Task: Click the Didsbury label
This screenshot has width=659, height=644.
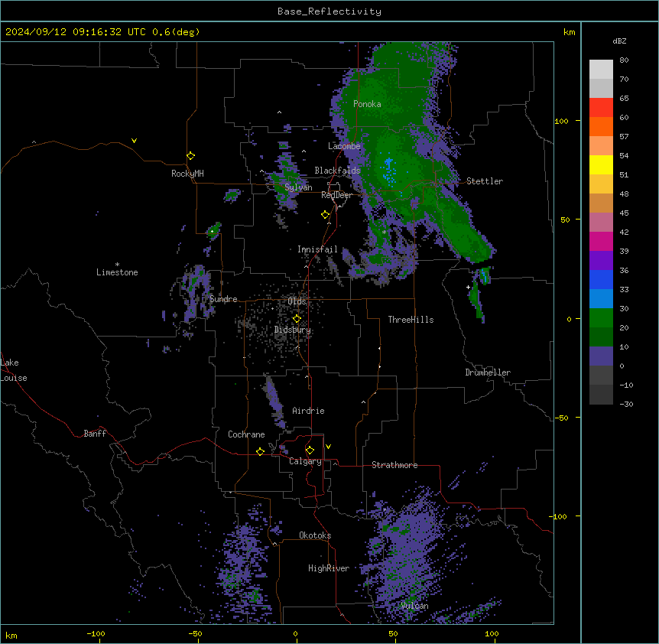Action: [293, 330]
